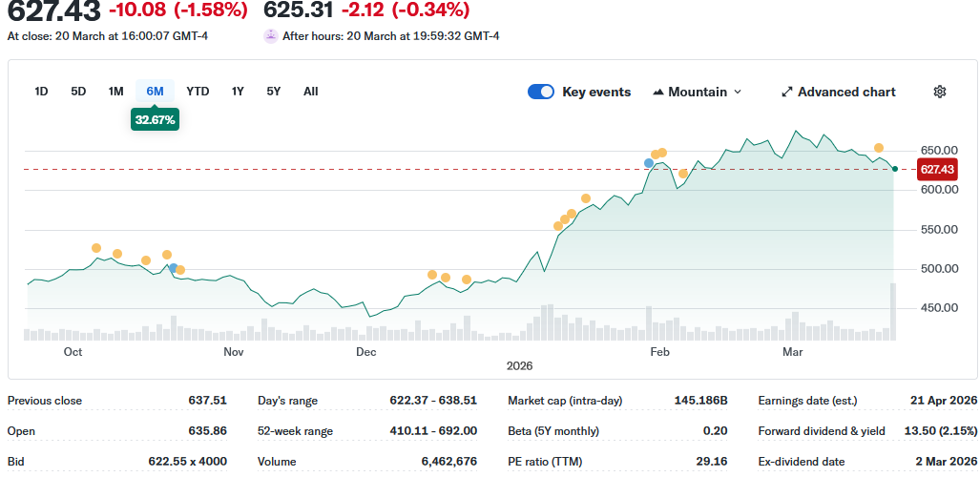Show the 1M chart range
The height and width of the screenshot is (477, 980).
click(x=115, y=92)
